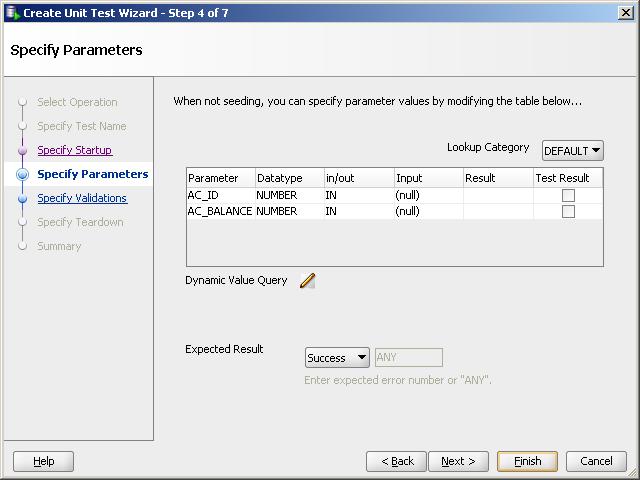Click the Back button
The height and width of the screenshot is (480, 640).
click(396, 461)
